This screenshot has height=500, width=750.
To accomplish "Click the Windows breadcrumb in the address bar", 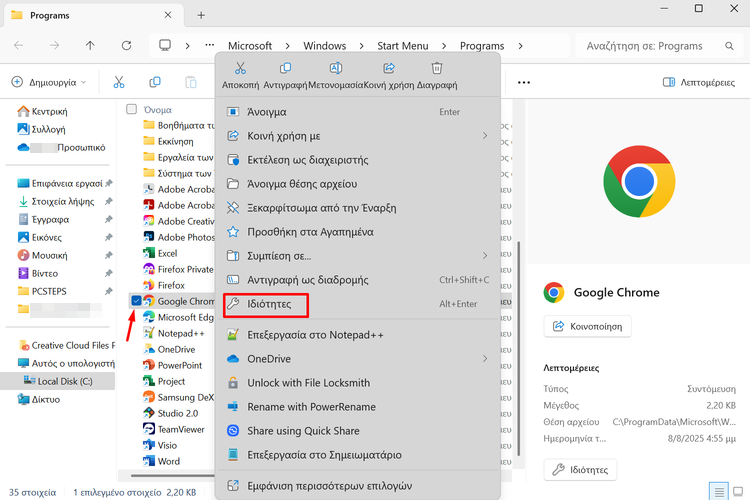I will click(324, 46).
